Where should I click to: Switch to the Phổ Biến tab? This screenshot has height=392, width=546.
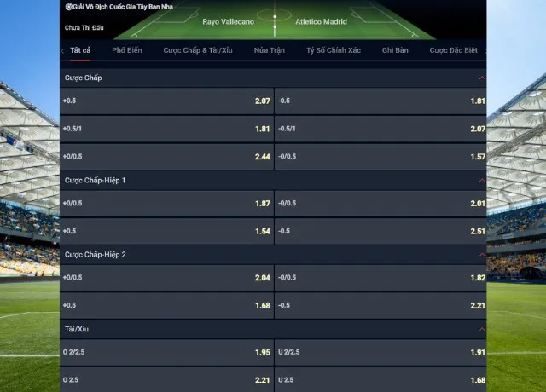[127, 51]
